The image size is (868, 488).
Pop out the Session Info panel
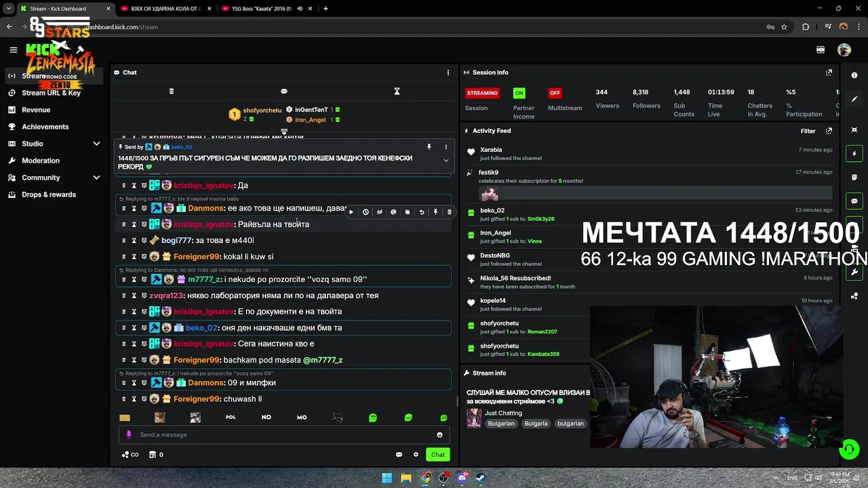[829, 73]
